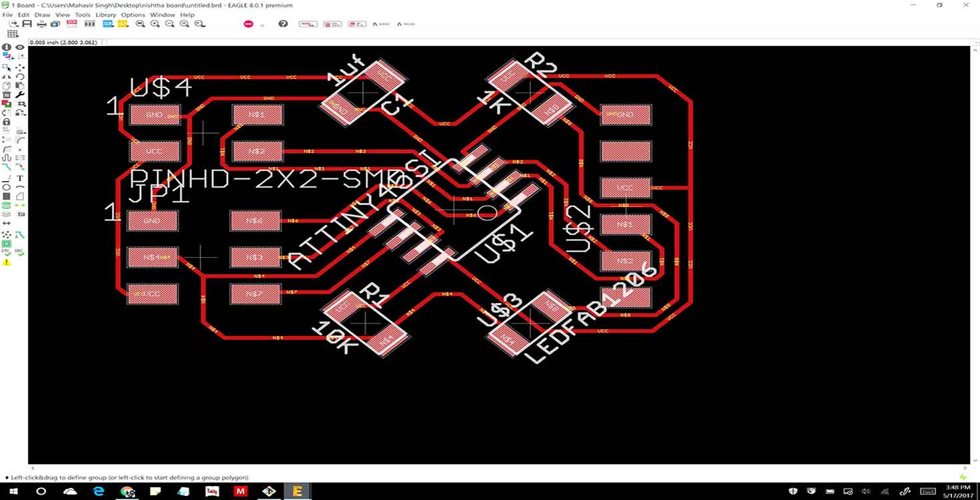Switch to schematic with SCH icon
Image resolution: width=980 pixels, height=500 pixels.
[x=72, y=24]
